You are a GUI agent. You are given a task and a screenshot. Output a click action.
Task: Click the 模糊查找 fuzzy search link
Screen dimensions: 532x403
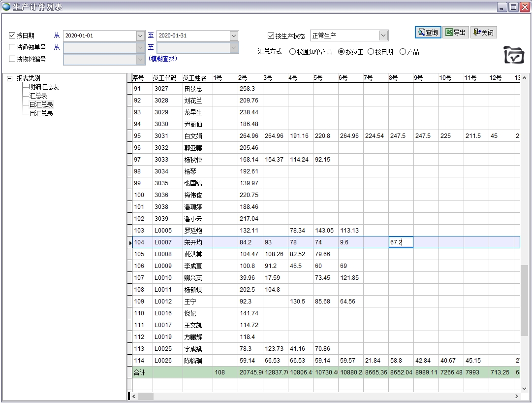click(x=162, y=59)
